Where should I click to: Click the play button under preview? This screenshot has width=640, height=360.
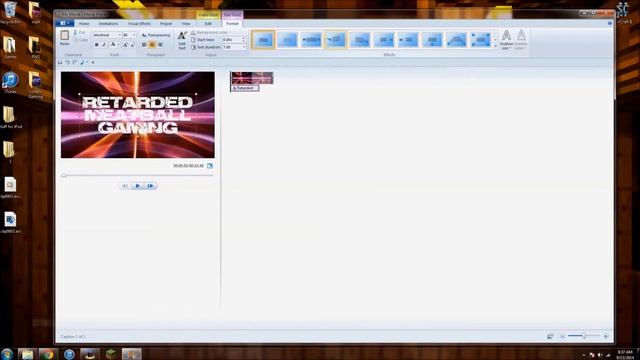point(138,186)
